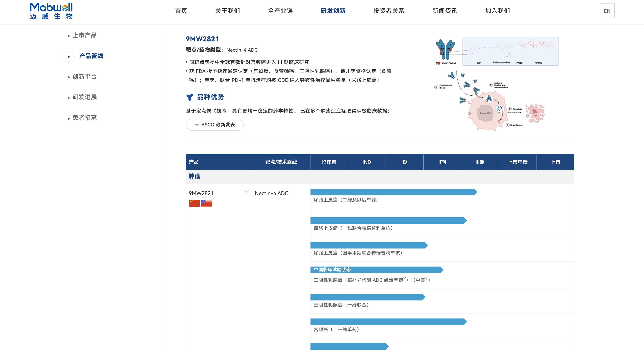The image size is (644, 352).
Task: Select the 产品管线 sidebar bullet
Action: (69, 56)
